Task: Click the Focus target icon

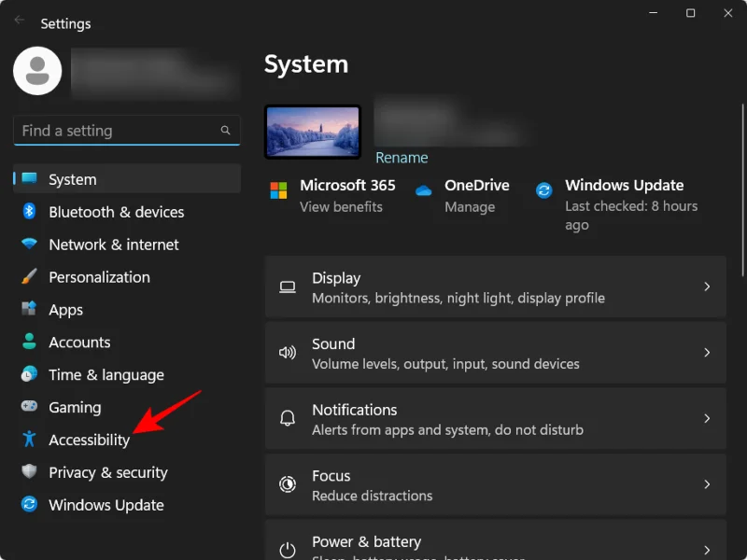Action: coord(288,483)
